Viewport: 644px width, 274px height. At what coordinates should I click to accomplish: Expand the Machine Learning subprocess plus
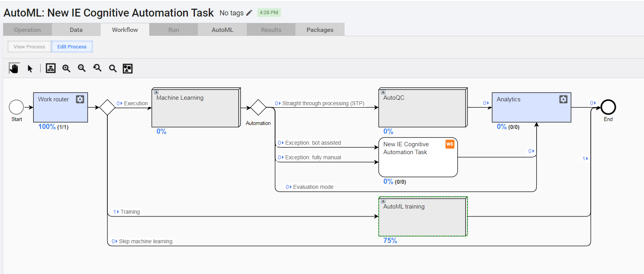click(156, 92)
